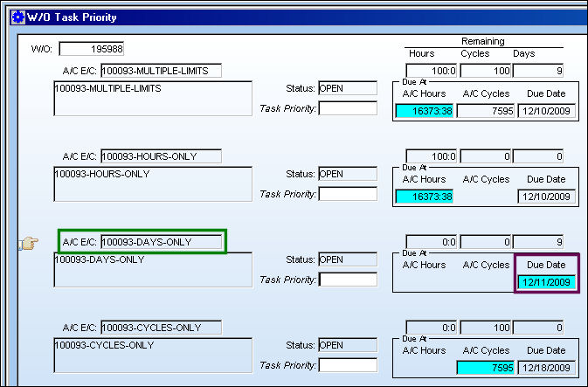The height and width of the screenshot is (387, 588).
Task: Click the A/C E/C field 100093-DAYS-ONLY
Action: [162, 242]
